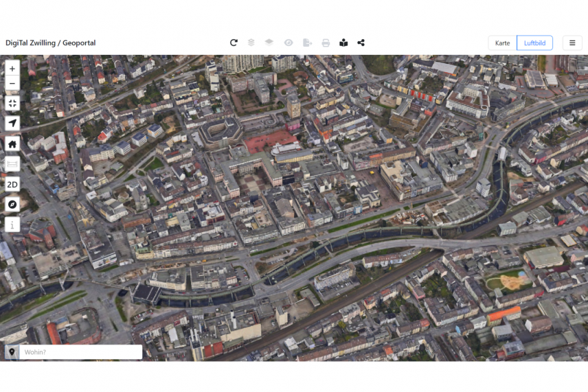Click the print icon in toolbar
This screenshot has height=392, width=588.
[326, 43]
